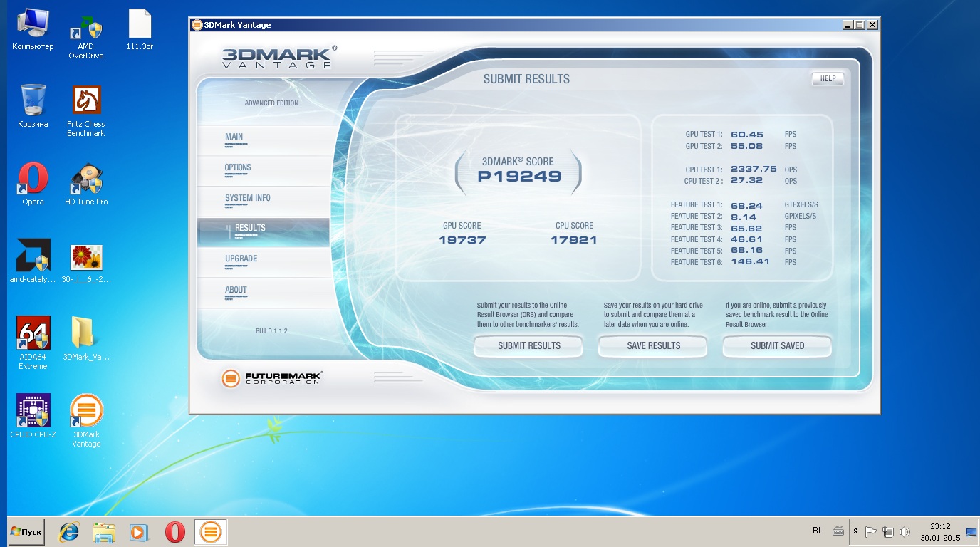Click the SUBMIT RESULTS button
Viewport: 980px width, 547px height.
coord(528,345)
